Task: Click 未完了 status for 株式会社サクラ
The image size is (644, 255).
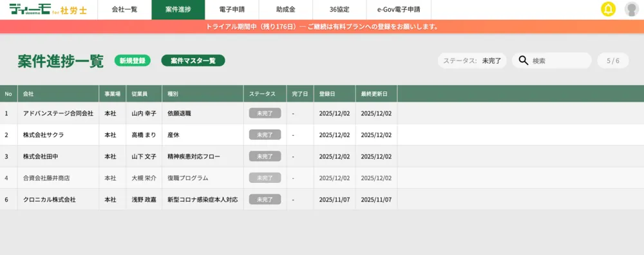Action: point(265,135)
